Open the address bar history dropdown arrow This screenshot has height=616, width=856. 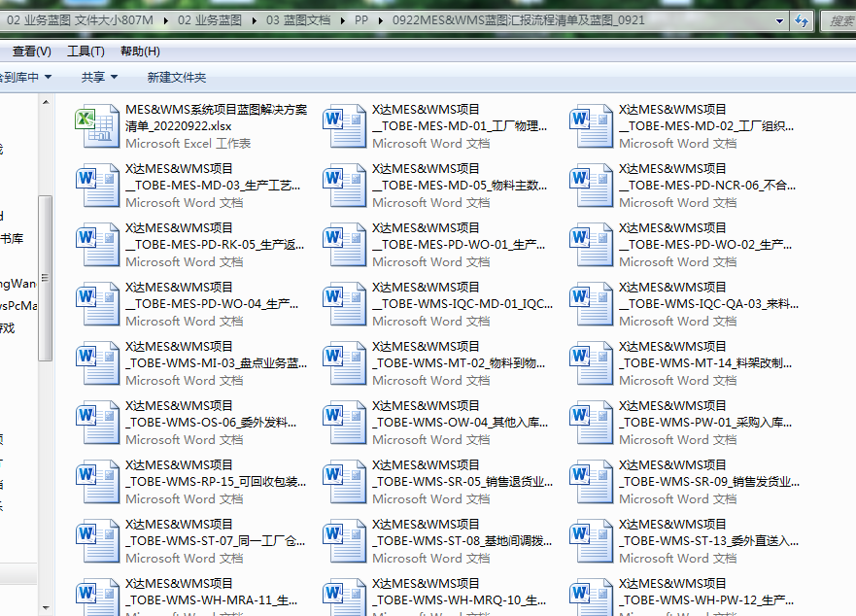point(779,20)
